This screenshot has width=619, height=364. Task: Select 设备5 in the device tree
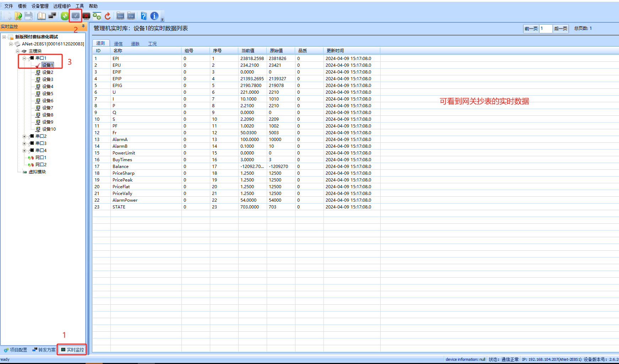point(48,94)
